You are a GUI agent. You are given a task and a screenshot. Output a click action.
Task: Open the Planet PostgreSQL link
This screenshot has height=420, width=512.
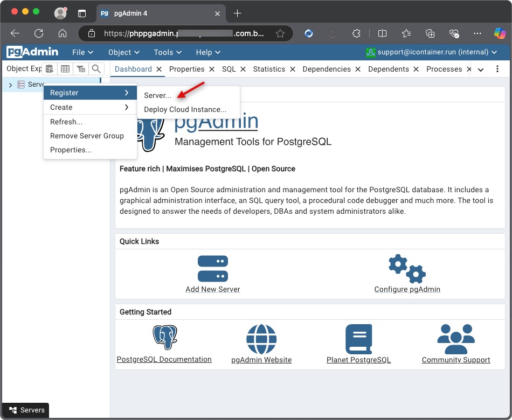[x=358, y=360]
